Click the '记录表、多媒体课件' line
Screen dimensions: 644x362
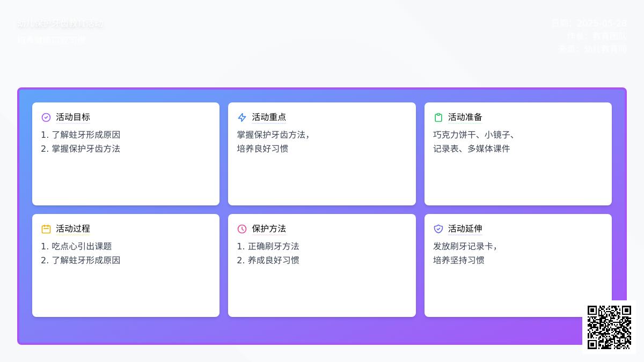point(472,149)
